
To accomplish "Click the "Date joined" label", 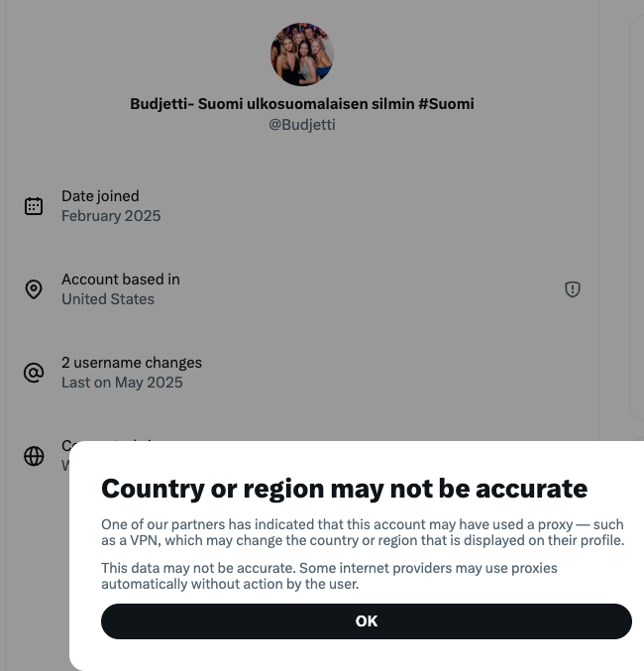I will [100, 196].
